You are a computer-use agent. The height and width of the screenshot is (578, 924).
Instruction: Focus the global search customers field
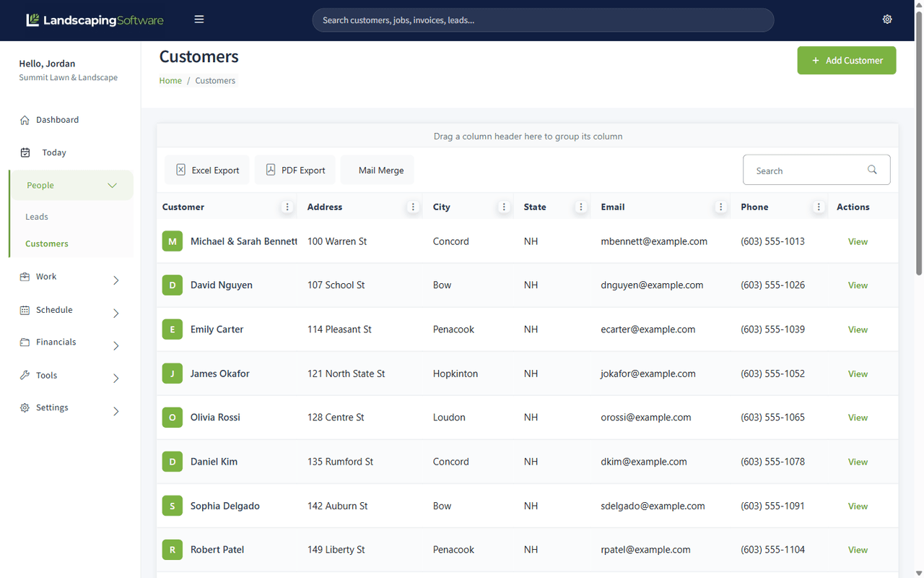(543, 20)
